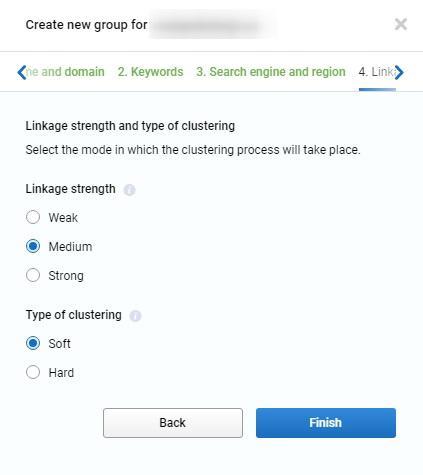
Task: Select the Medium linkage strength radio button
Action: pos(33,246)
